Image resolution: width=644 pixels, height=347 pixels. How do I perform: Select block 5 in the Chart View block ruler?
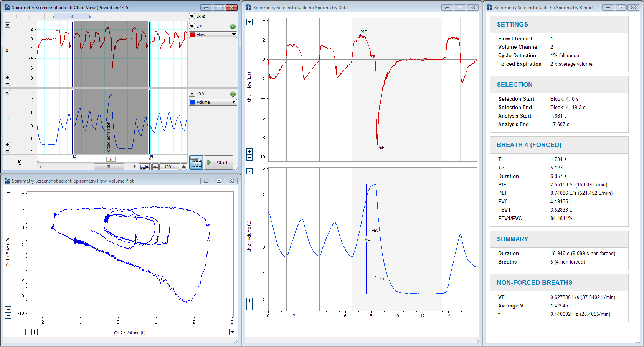(90, 16)
